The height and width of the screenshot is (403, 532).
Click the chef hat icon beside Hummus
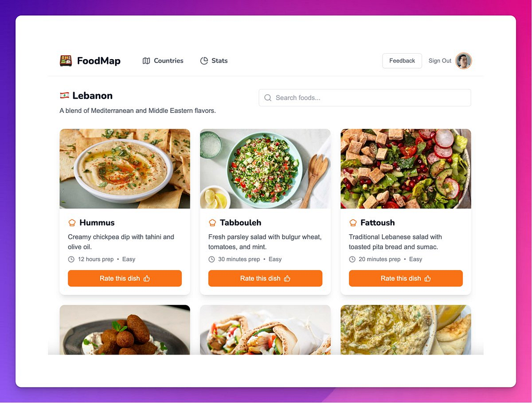point(72,223)
